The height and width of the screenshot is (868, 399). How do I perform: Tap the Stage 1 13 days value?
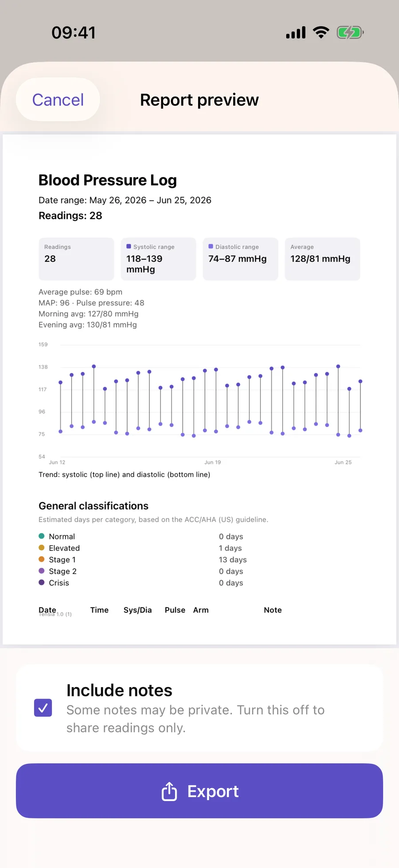click(x=233, y=560)
